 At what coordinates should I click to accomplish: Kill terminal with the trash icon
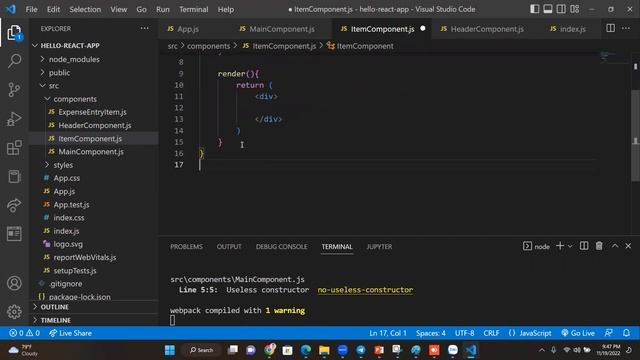(x=599, y=246)
